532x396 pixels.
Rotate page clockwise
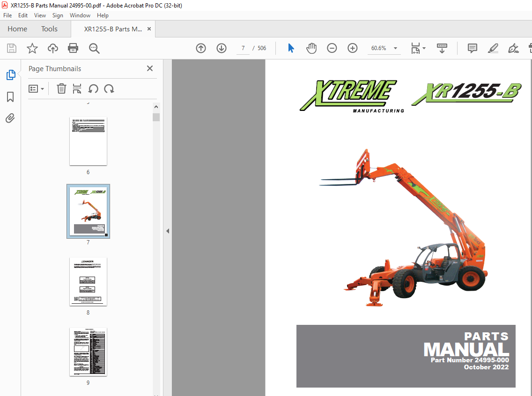(x=109, y=89)
